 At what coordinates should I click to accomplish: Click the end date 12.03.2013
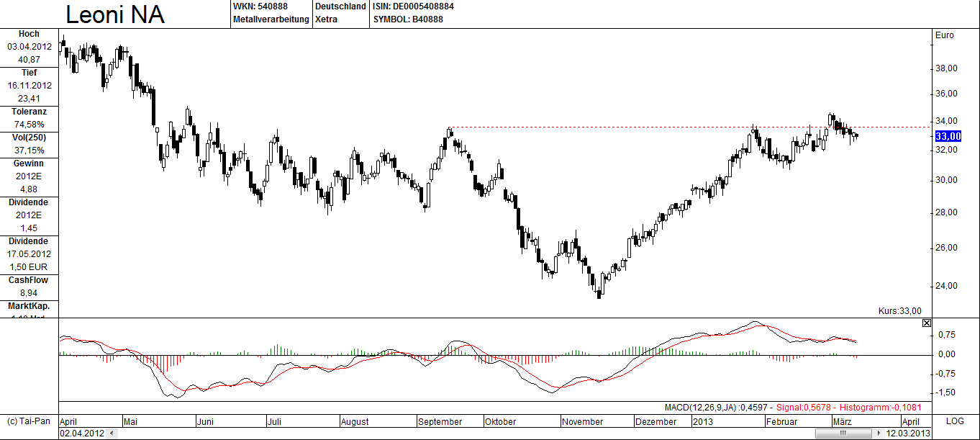pos(909,434)
